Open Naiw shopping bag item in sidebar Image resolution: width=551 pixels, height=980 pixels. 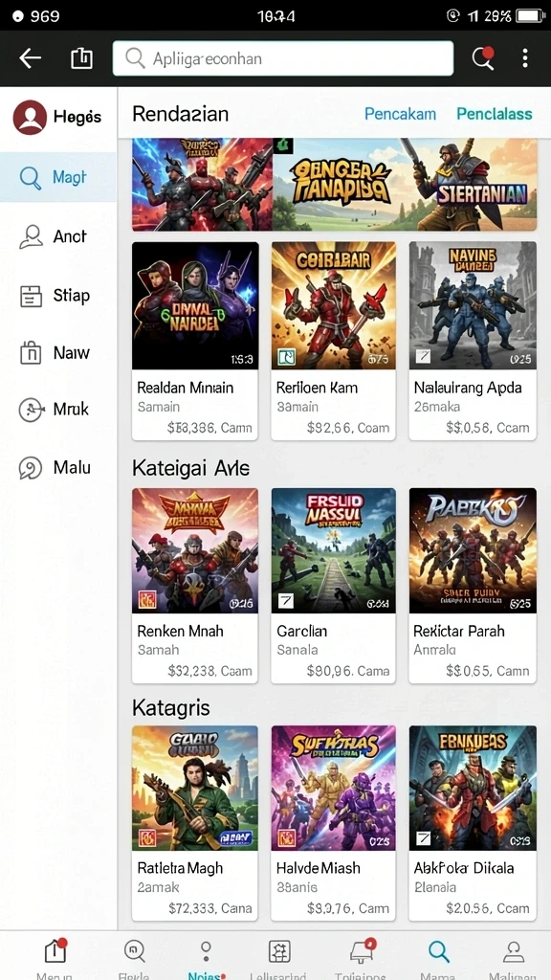point(58,352)
